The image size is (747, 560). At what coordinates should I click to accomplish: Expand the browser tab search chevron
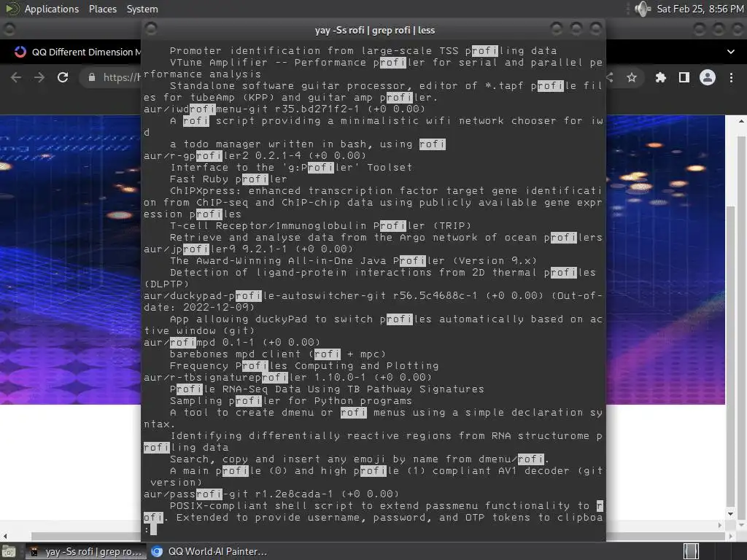[731, 52]
